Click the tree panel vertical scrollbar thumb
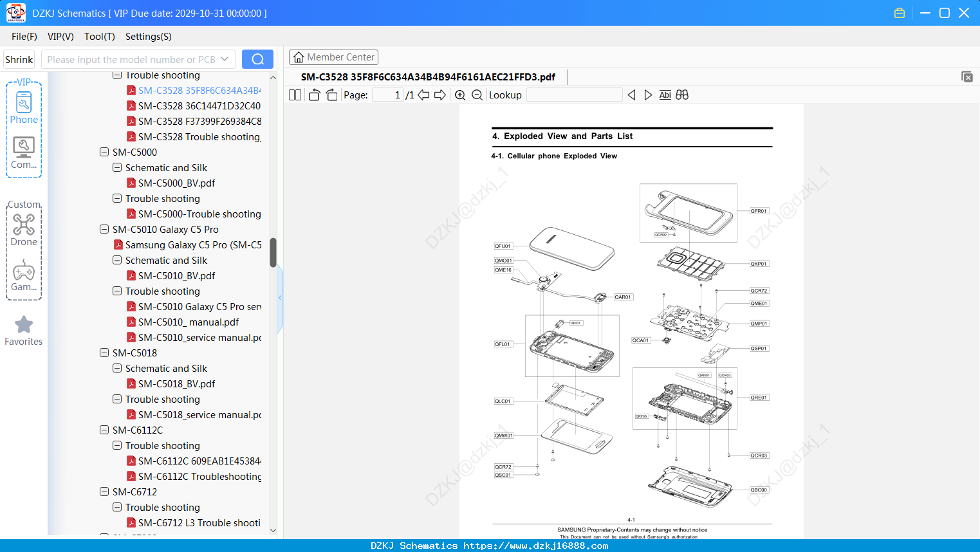 pyautogui.click(x=273, y=252)
